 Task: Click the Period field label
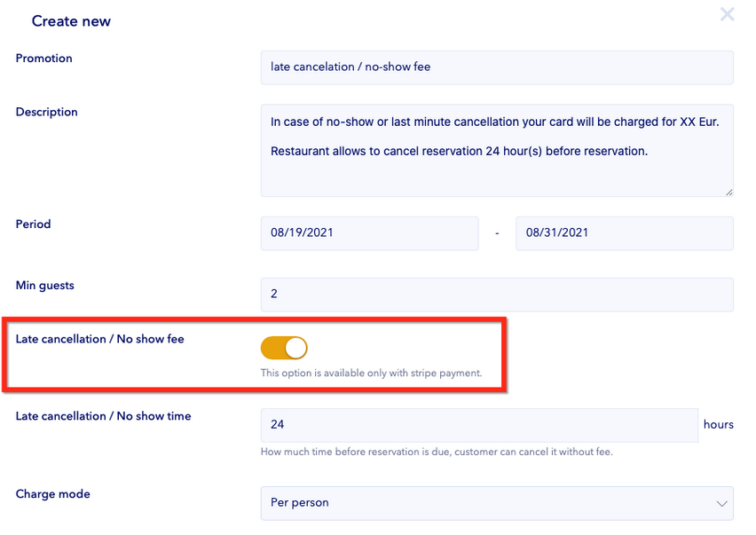(34, 224)
